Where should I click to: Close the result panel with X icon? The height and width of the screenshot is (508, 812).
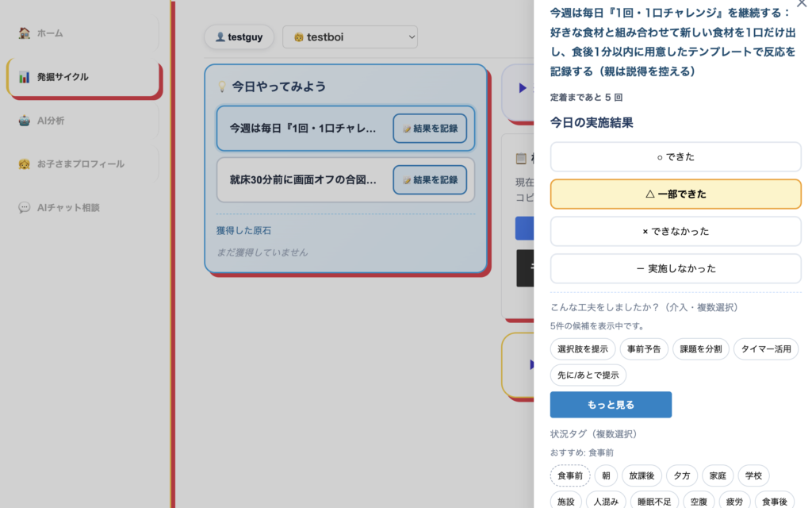coord(802,4)
